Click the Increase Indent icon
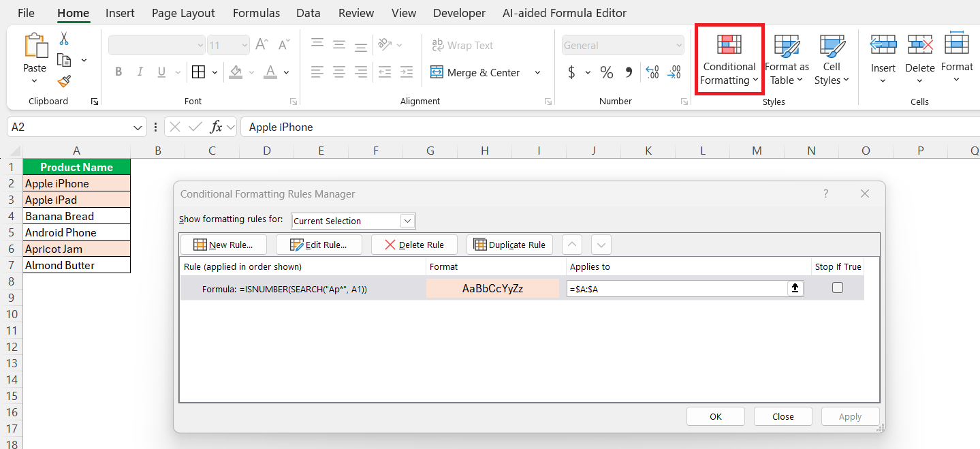980x449 pixels. point(407,72)
